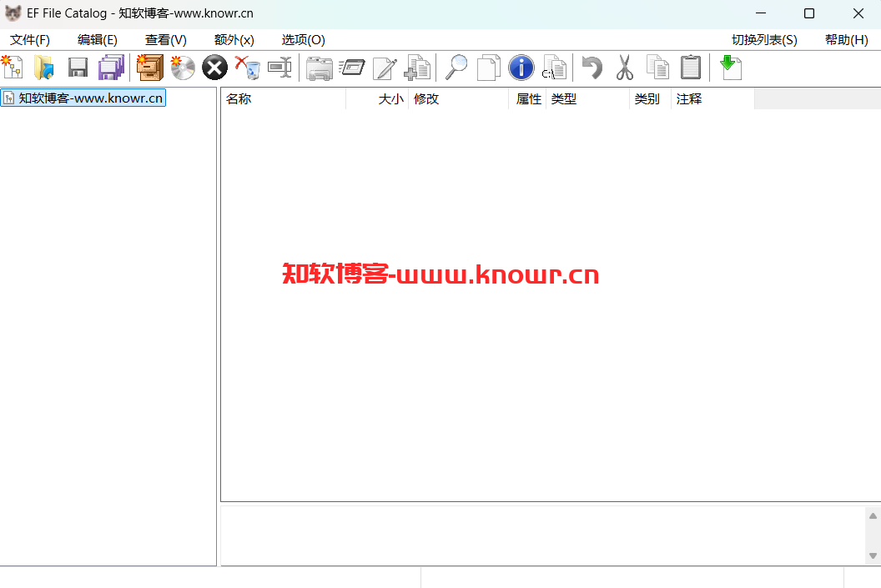Click the documents-with-plus-sign icon
This screenshot has height=588, width=881.
417,68
